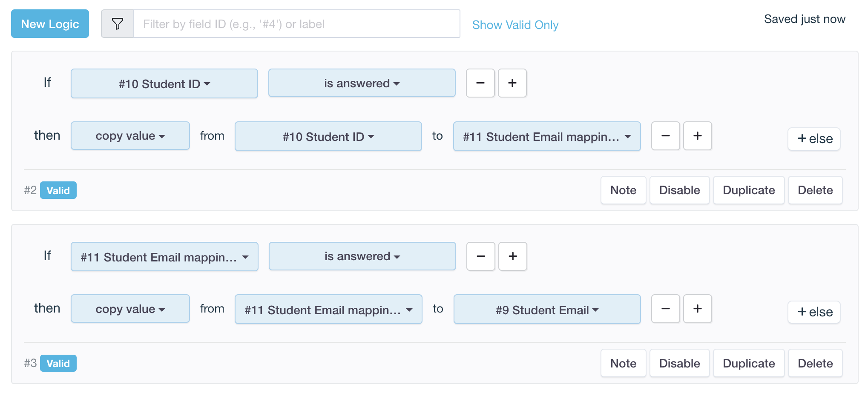
Task: Add a condition to rule #2
Action: pos(512,83)
